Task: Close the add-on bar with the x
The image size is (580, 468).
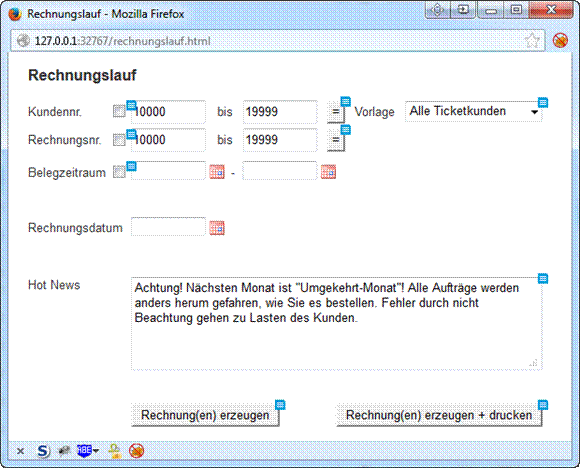Action: (x=20, y=451)
